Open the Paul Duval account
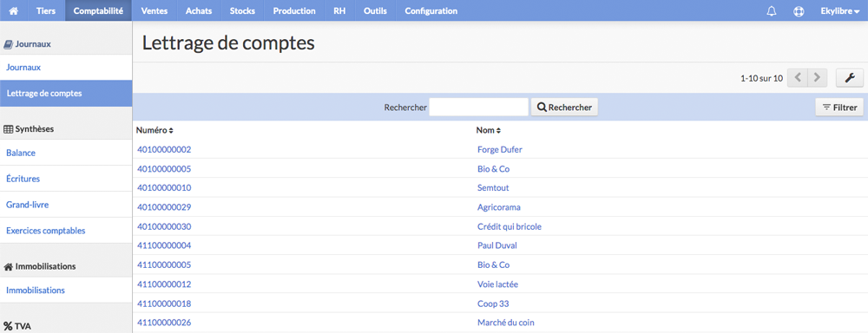 point(497,245)
